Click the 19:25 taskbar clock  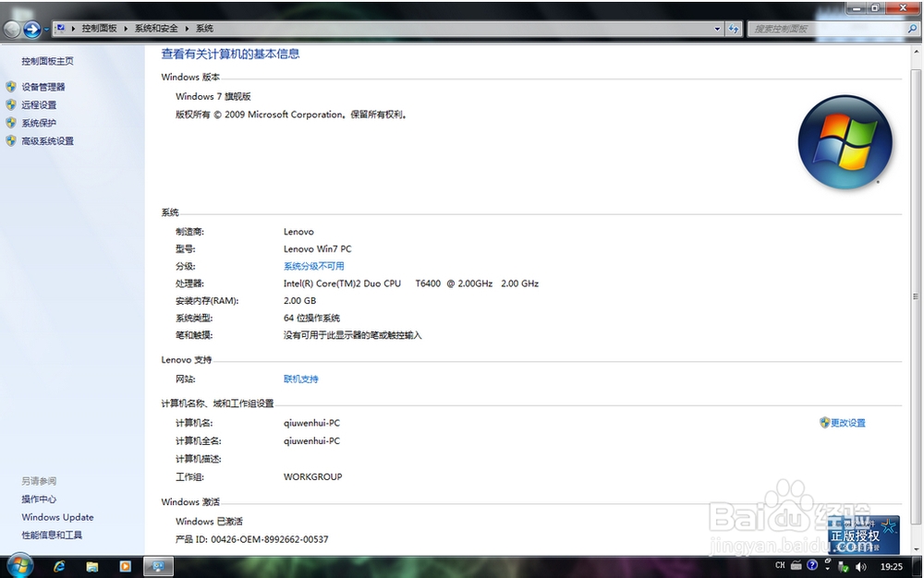892,567
